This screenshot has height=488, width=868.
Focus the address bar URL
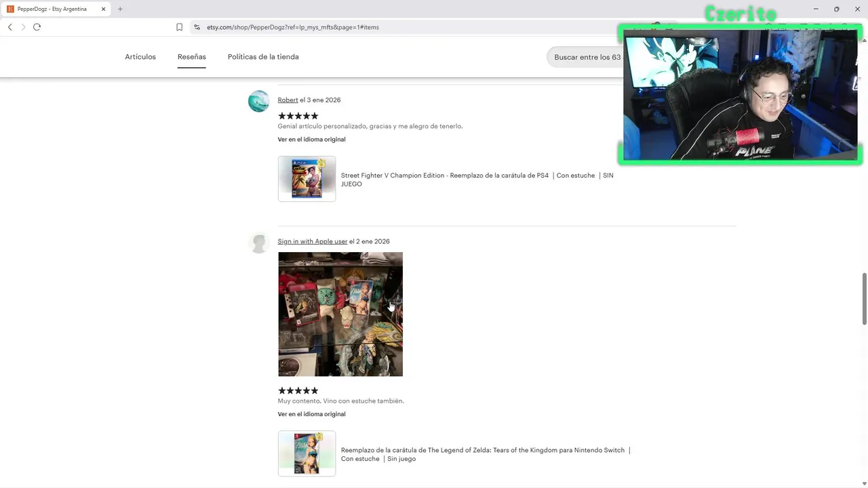pyautogui.click(x=293, y=27)
